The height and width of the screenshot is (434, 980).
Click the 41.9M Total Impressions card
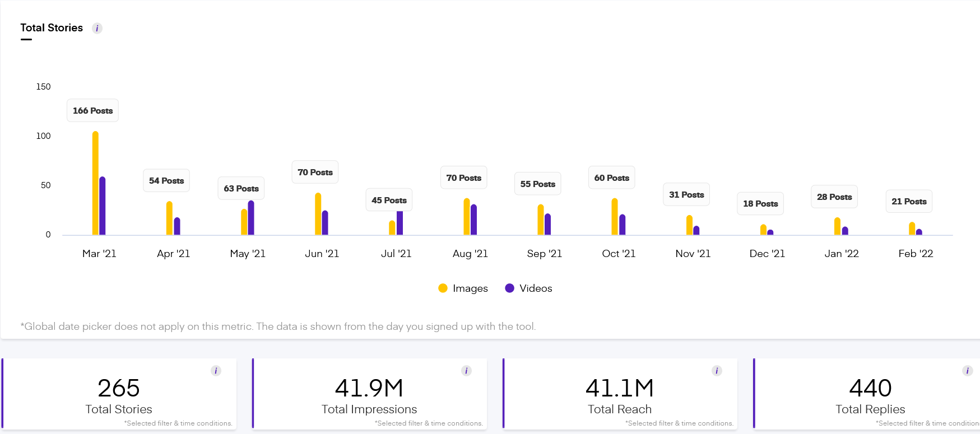[x=369, y=395]
